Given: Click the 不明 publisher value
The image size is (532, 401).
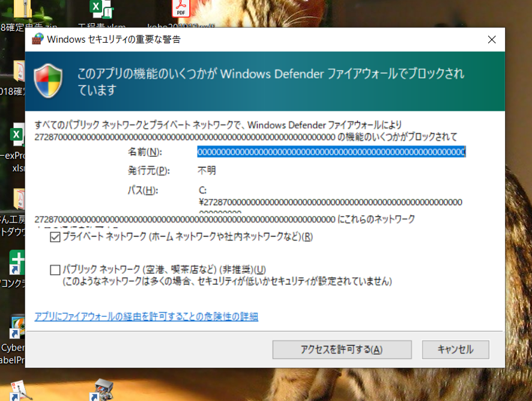Looking at the screenshot, I should click(207, 170).
